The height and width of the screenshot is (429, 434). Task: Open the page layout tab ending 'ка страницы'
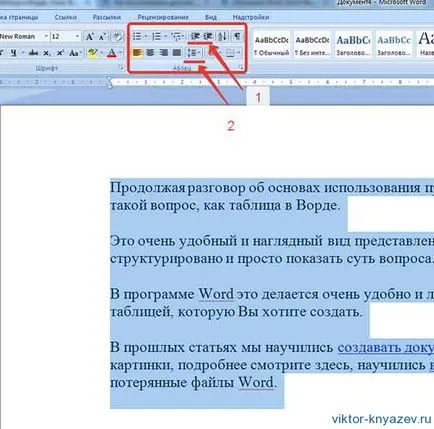19,17
